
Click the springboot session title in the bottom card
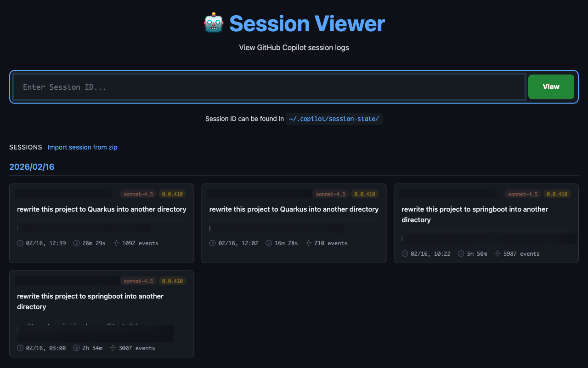[x=90, y=301]
